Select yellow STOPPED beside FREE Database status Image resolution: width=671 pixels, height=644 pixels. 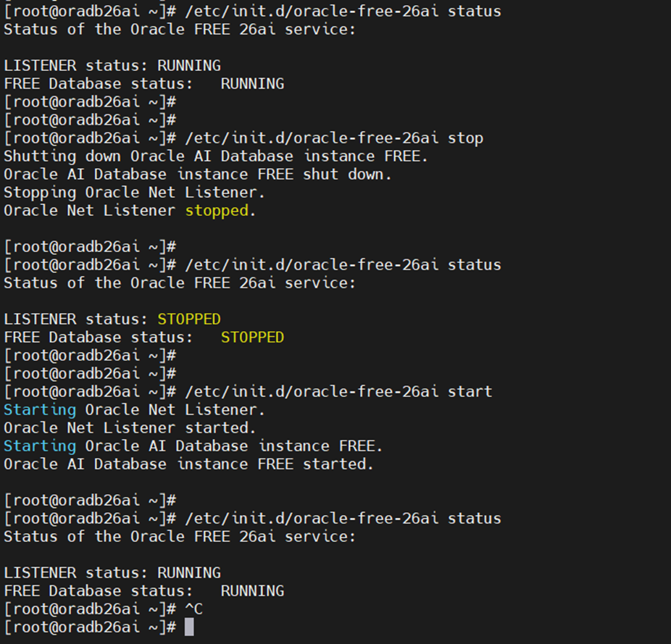(252, 338)
